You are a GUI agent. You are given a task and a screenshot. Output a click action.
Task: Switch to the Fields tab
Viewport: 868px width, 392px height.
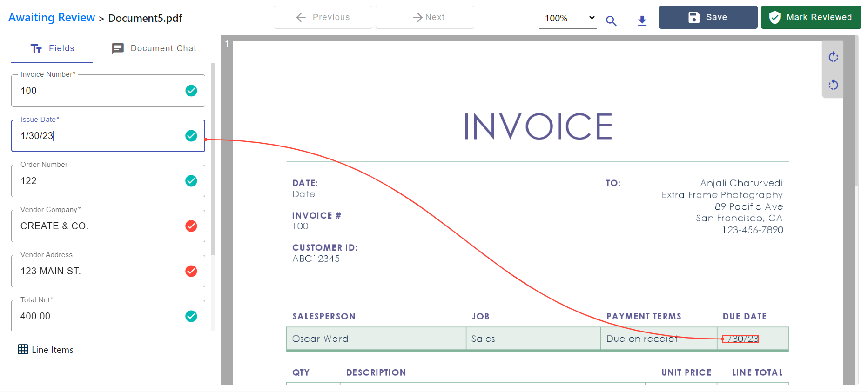pyautogui.click(x=52, y=48)
